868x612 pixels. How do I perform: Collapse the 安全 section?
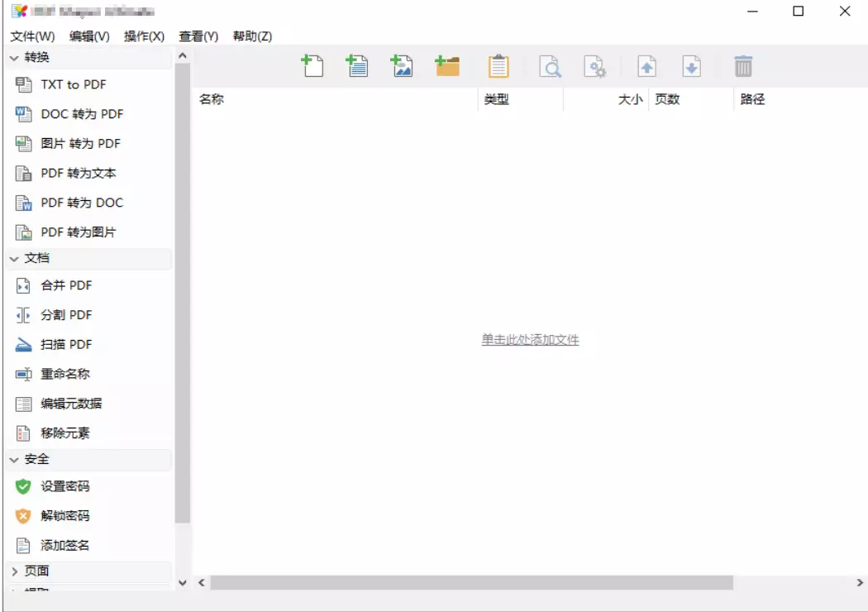(x=14, y=460)
